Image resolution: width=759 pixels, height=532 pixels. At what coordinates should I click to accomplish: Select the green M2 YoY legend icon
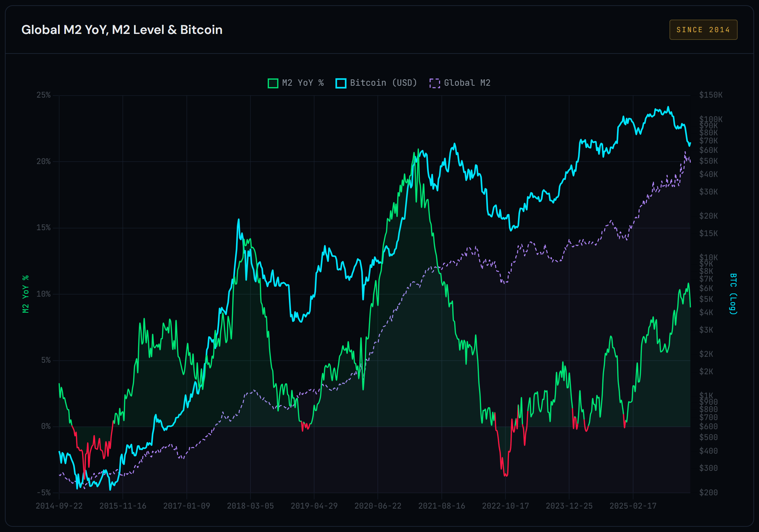272,83
